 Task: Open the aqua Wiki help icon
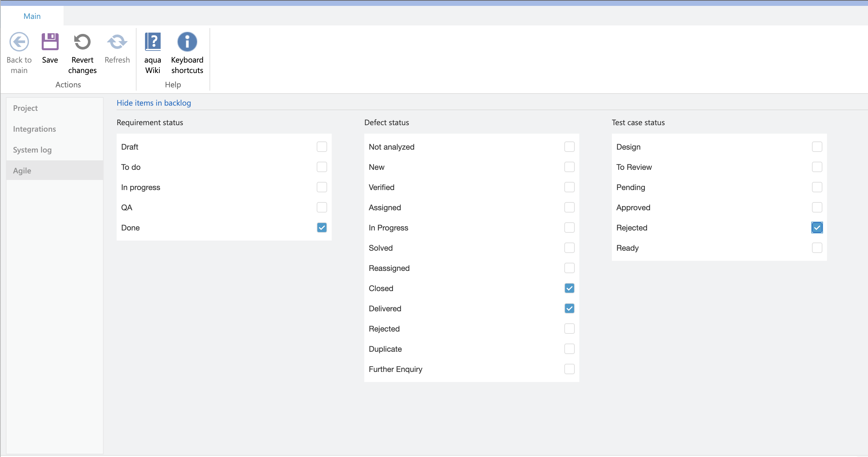click(152, 42)
